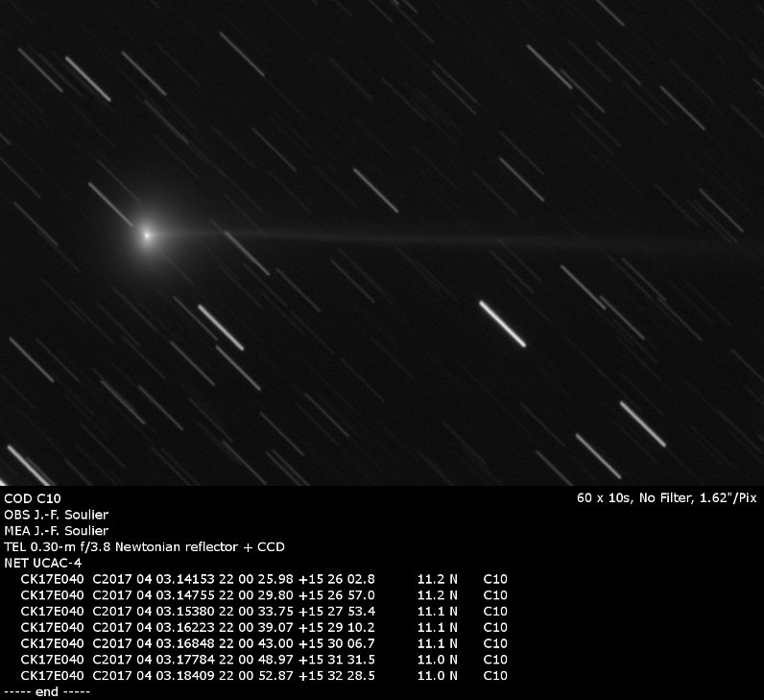Click the 11.0 N magnitude in last row
The height and width of the screenshot is (700, 764).
pos(438,676)
